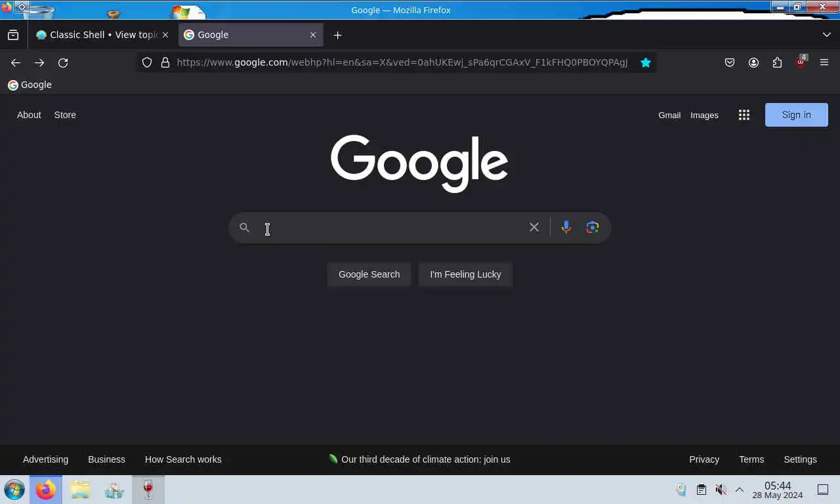Image resolution: width=840 pixels, height=504 pixels.
Task: Click the address bar URL field
Action: click(402, 62)
